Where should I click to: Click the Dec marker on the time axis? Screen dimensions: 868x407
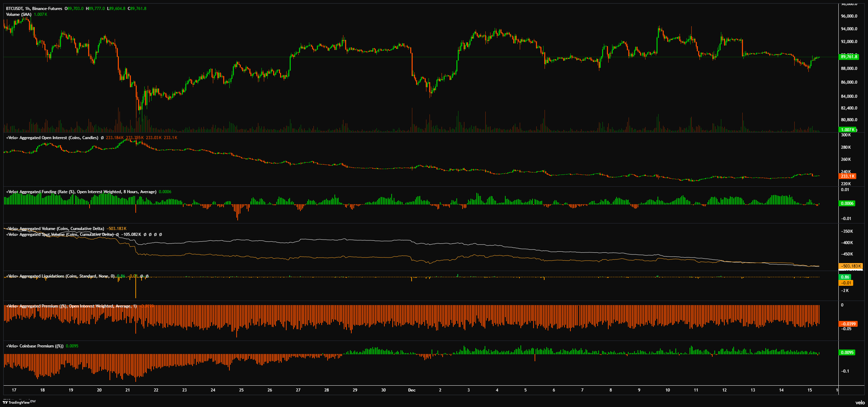pos(412,390)
